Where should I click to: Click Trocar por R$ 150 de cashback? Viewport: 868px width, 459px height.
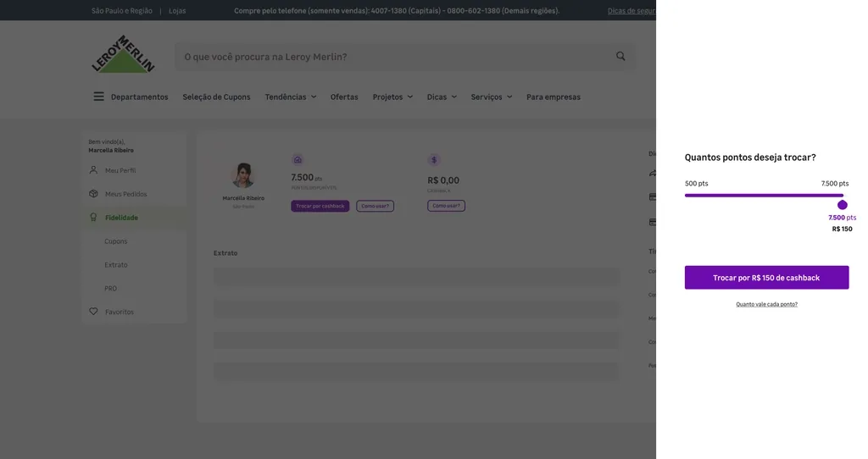click(766, 278)
